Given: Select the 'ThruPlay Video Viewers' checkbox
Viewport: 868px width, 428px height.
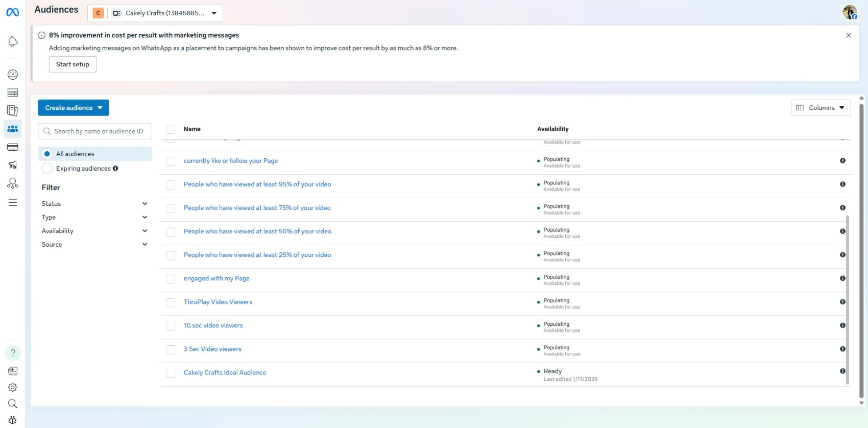Looking at the screenshot, I should point(171,302).
